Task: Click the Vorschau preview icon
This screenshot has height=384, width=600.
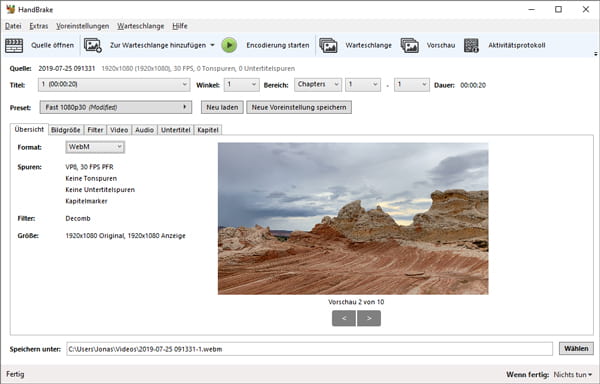Action: (409, 45)
